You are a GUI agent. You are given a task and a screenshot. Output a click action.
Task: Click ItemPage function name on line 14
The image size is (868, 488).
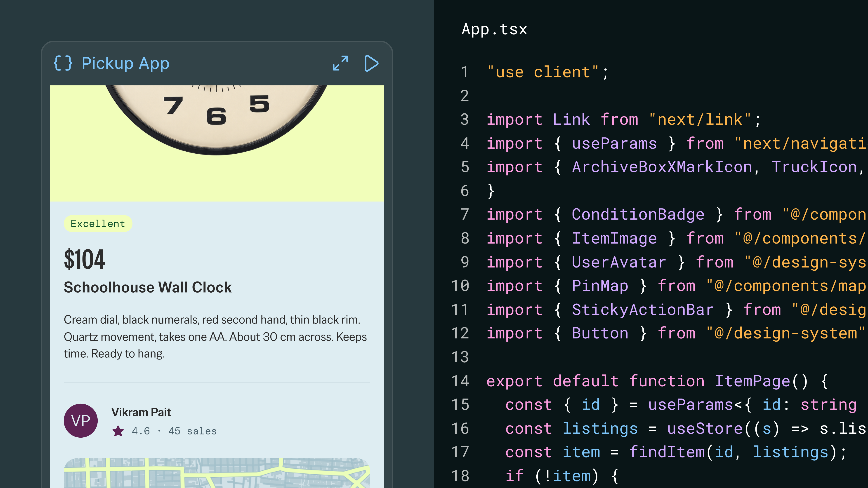(x=752, y=381)
